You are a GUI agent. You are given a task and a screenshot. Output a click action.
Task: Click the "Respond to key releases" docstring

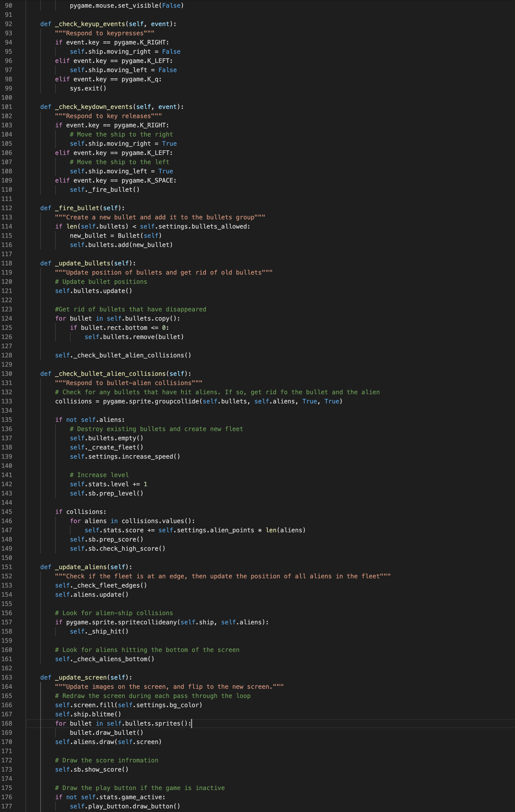coord(109,116)
